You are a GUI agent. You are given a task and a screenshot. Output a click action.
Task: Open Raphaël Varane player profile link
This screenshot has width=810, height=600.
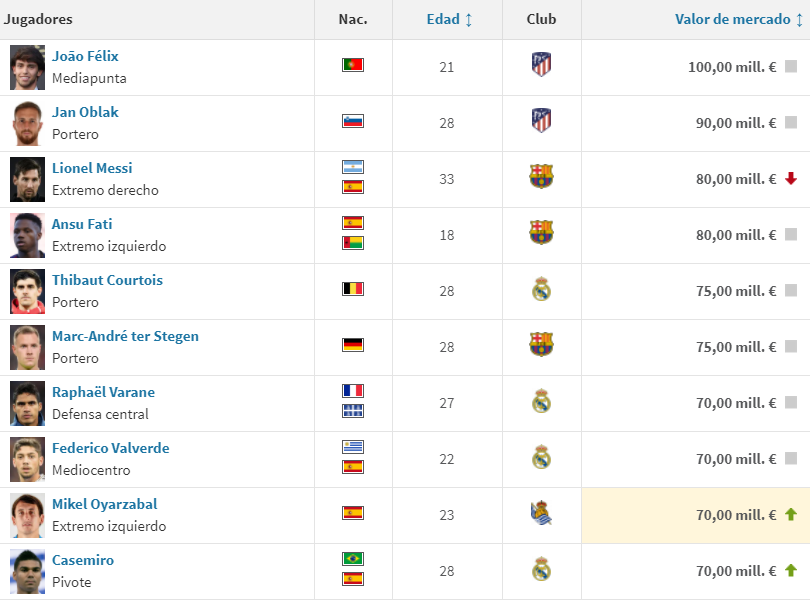[103, 392]
